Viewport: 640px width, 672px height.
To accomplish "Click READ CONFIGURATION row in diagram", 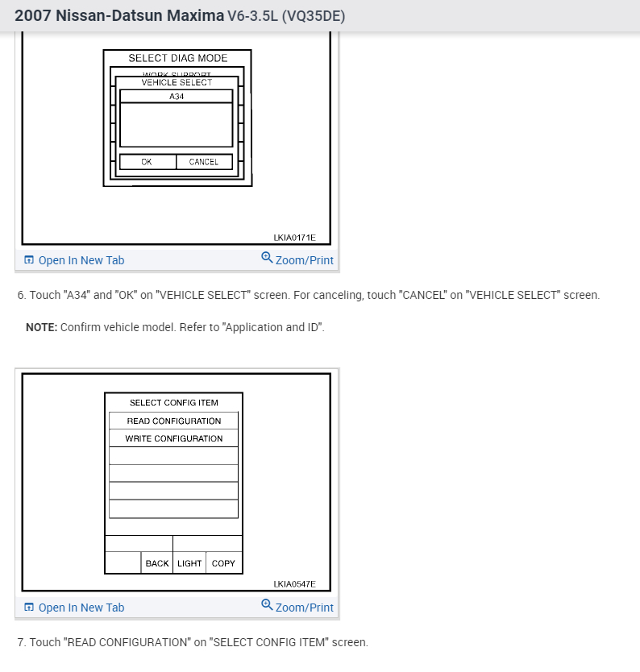I will click(173, 421).
